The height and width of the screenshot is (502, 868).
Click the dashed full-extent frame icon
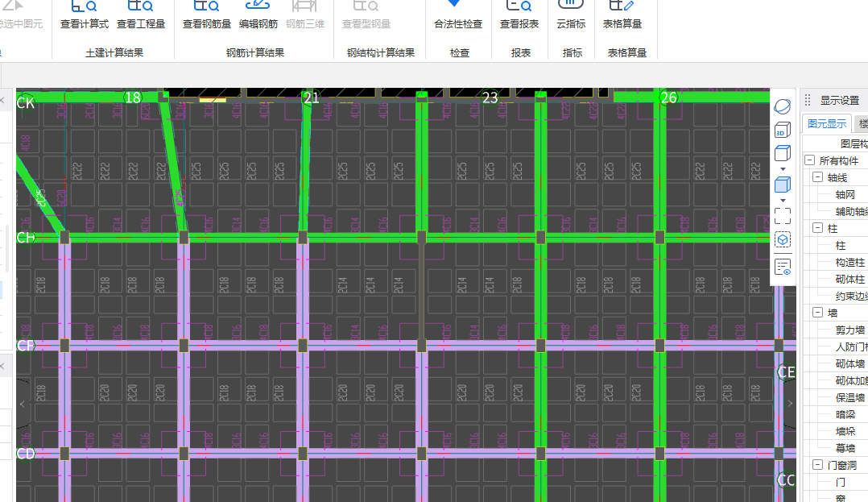pos(782,215)
